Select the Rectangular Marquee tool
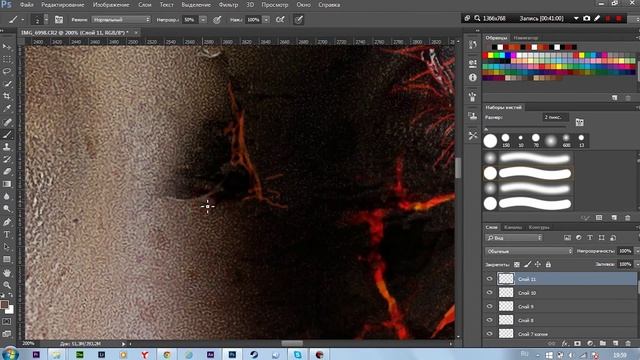640x360 pixels. [7, 59]
